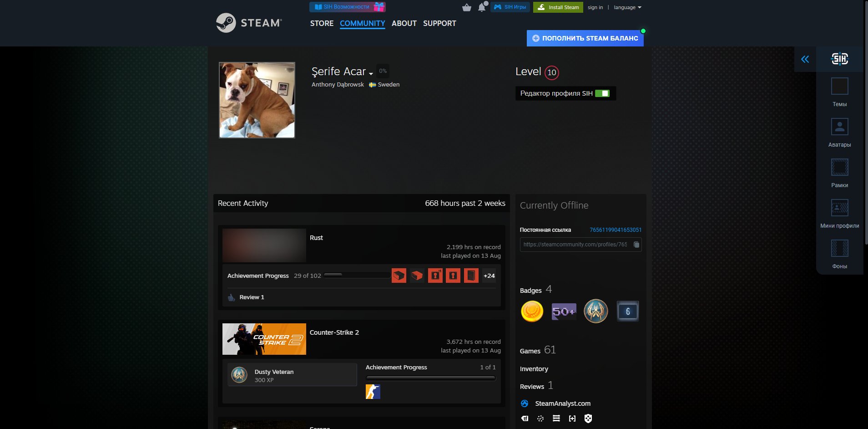The height and width of the screenshot is (429, 868).
Task: Open the name history arrow beside Şerife Acar
Action: click(371, 74)
